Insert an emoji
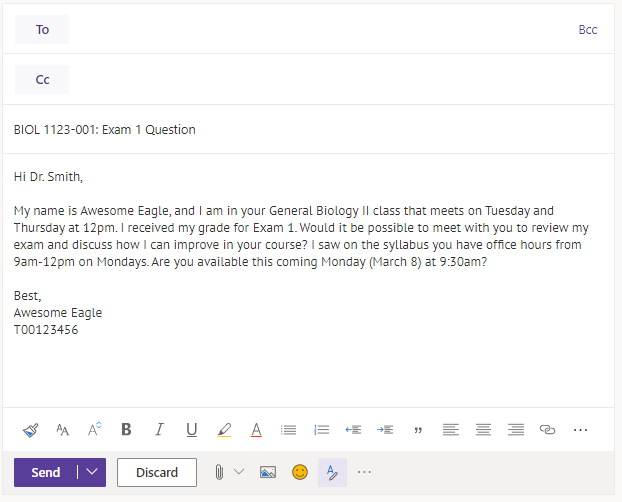This screenshot has height=502, width=622. pos(300,472)
